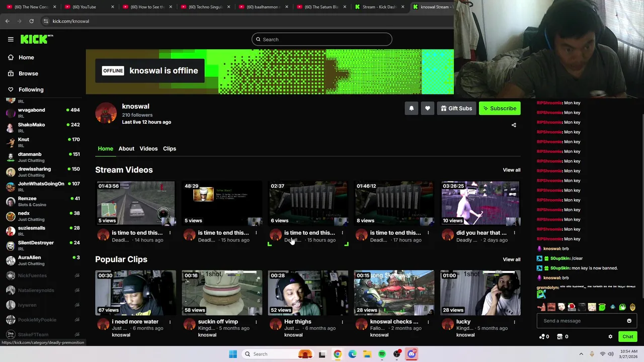This screenshot has width=644, height=362.
Task: Play the 'Her thighs' clip thumbnail
Action: [x=307, y=293]
